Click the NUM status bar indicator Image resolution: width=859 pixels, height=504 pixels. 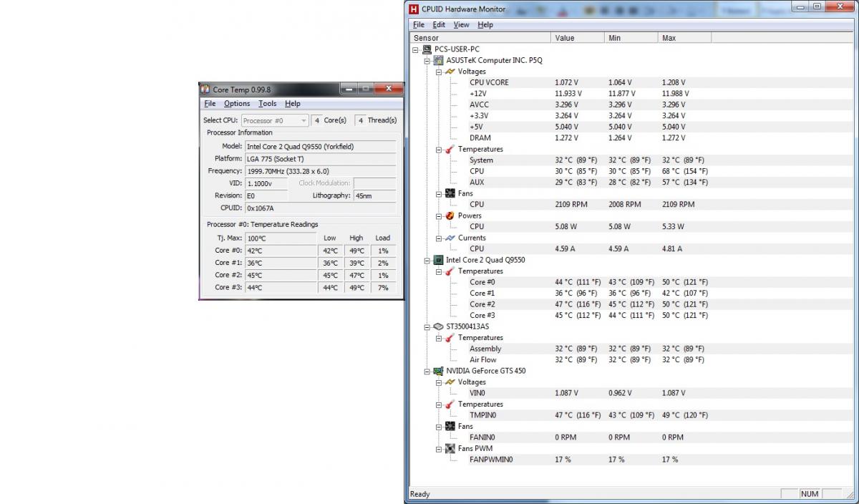tap(810, 494)
